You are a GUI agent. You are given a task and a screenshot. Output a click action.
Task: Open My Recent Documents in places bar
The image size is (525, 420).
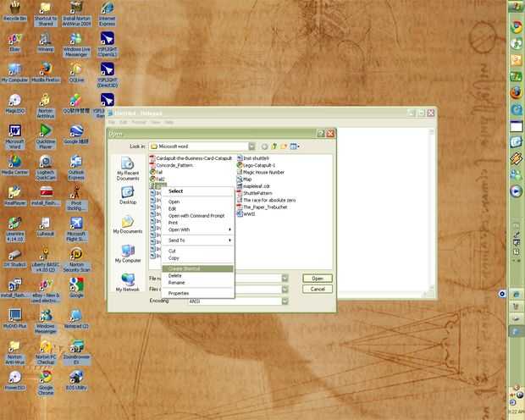point(128,169)
